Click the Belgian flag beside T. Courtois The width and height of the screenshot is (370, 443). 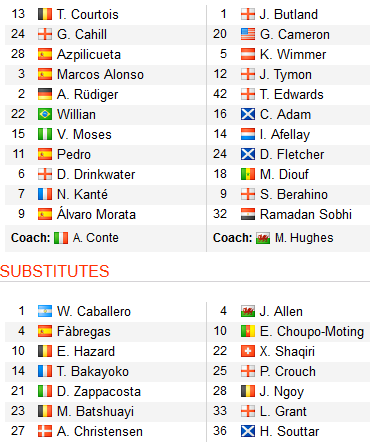tap(45, 14)
